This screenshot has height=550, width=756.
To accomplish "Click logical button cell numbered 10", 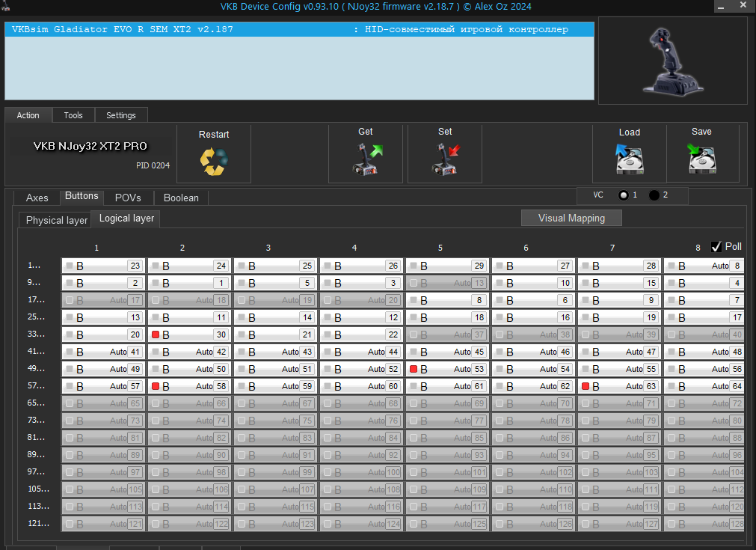I will [533, 283].
